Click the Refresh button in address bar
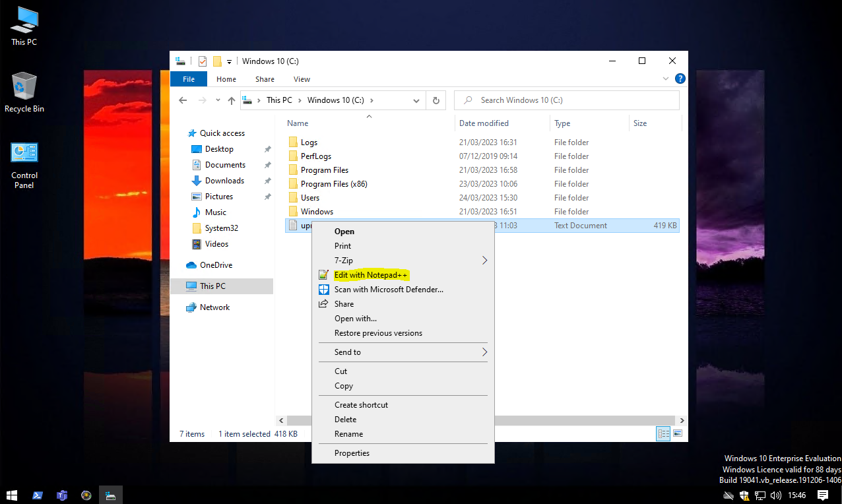The width and height of the screenshot is (842, 504). (436, 101)
